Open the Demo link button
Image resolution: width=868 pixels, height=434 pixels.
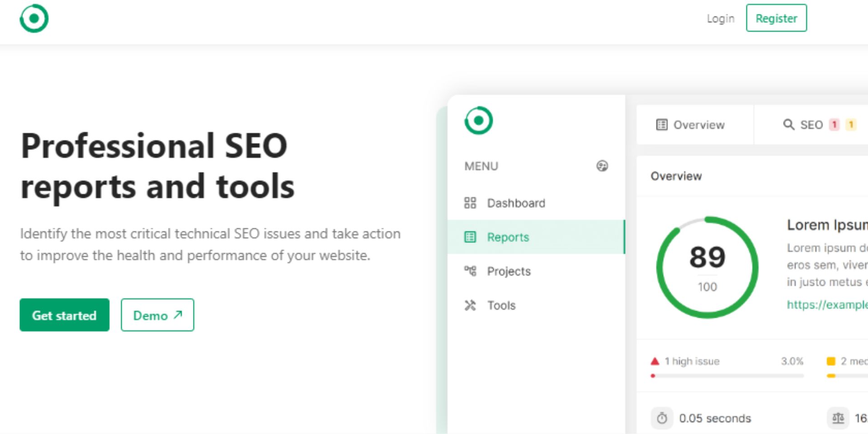tap(157, 315)
